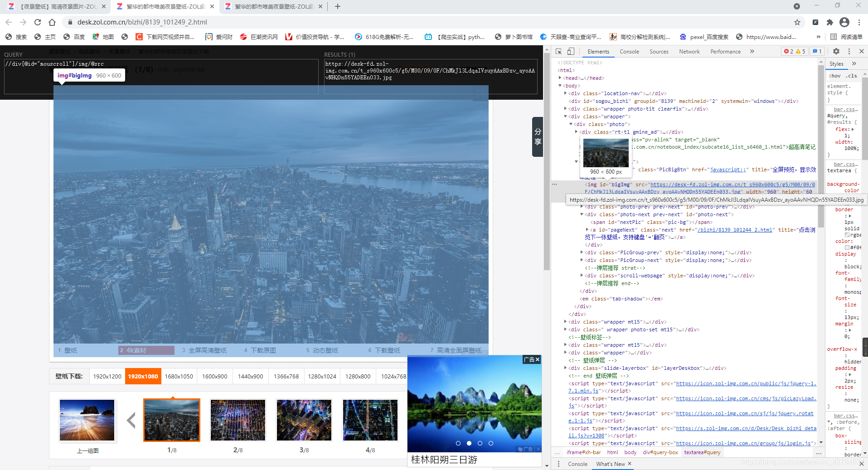Viewport: 868px width, 470px height.
Task: Open the 百度 bookmark
Action: 74,37
